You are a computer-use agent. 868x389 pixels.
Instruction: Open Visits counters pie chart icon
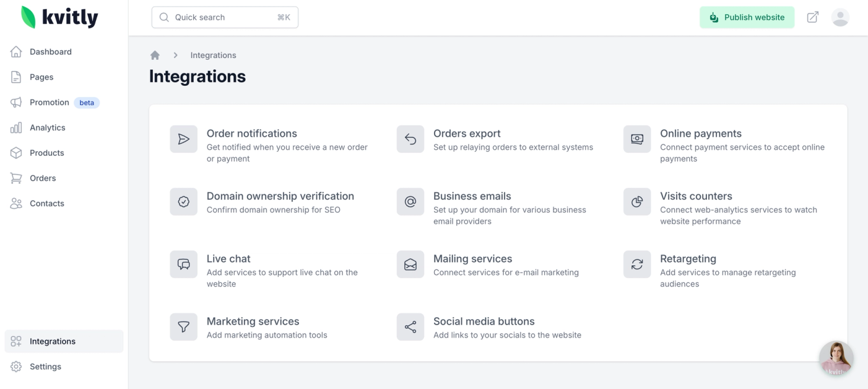637,202
